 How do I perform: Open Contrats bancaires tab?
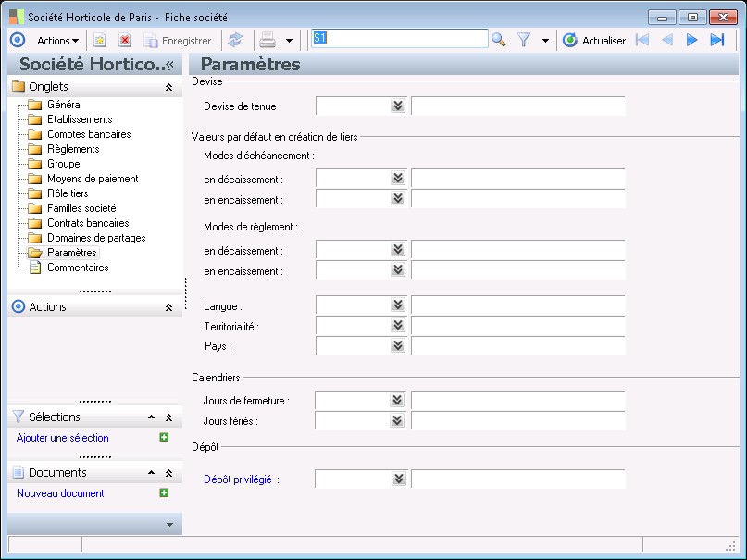coord(88,222)
